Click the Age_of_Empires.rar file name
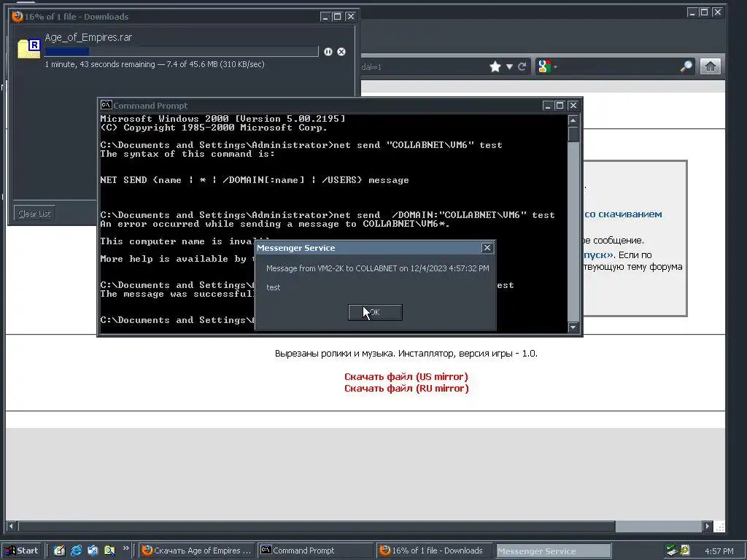747x560 pixels. tap(88, 37)
